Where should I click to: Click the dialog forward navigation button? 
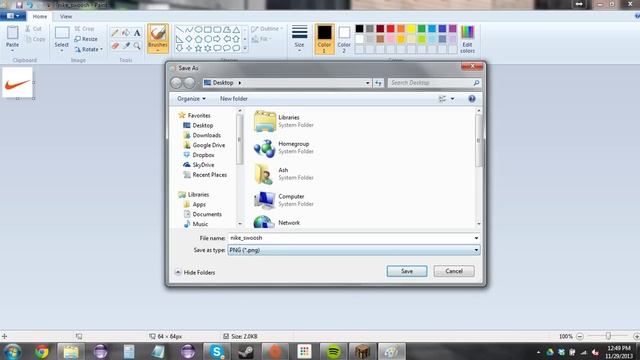pyautogui.click(x=189, y=83)
